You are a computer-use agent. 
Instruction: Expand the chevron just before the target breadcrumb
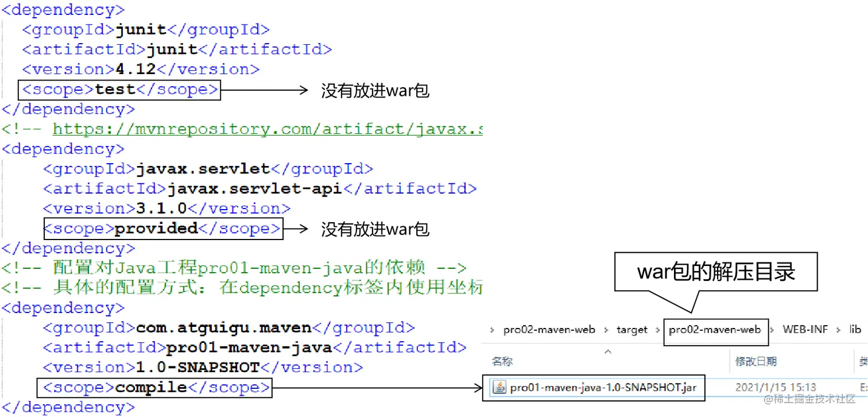(606, 330)
